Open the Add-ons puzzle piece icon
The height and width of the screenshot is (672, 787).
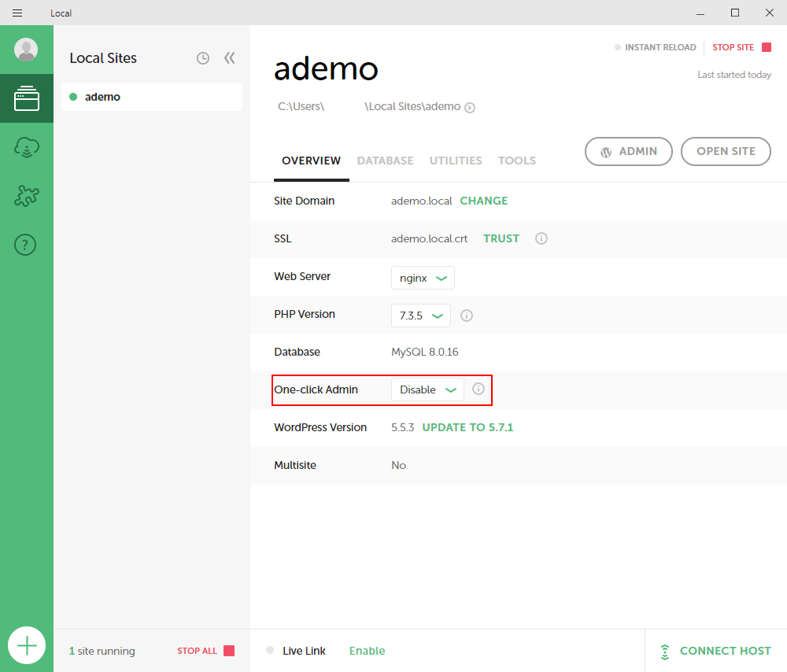tap(27, 196)
